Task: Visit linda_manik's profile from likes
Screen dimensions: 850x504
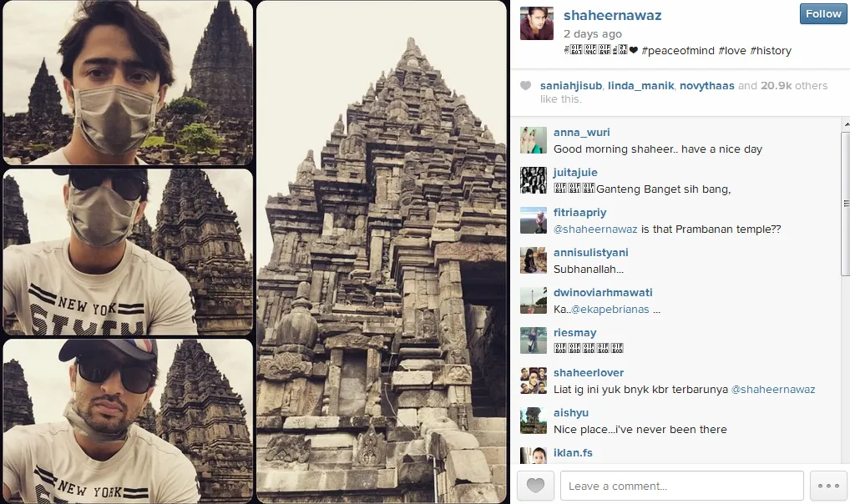Action: click(640, 86)
